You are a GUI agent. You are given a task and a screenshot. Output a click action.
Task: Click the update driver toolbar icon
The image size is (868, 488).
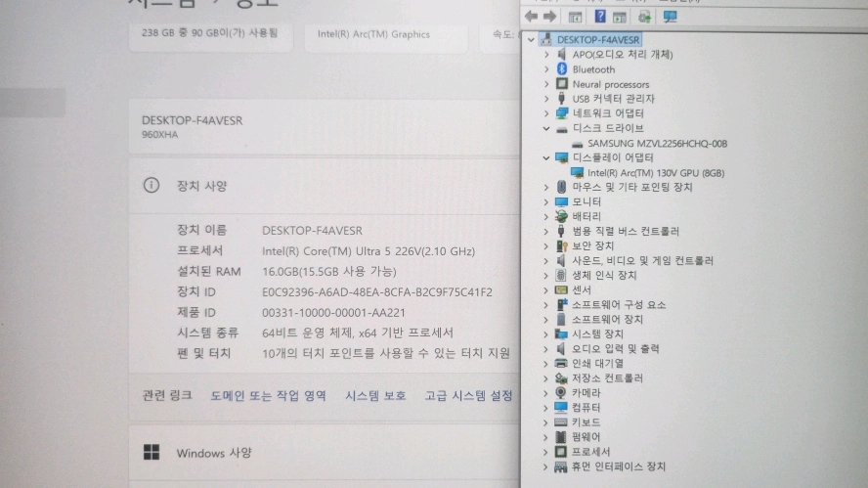[x=644, y=18]
